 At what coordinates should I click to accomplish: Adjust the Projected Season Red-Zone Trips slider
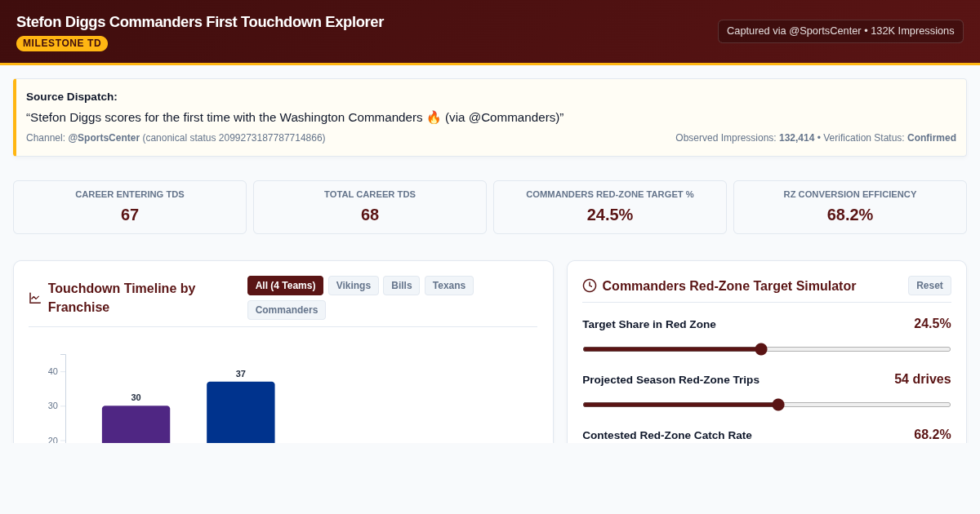[767, 405]
